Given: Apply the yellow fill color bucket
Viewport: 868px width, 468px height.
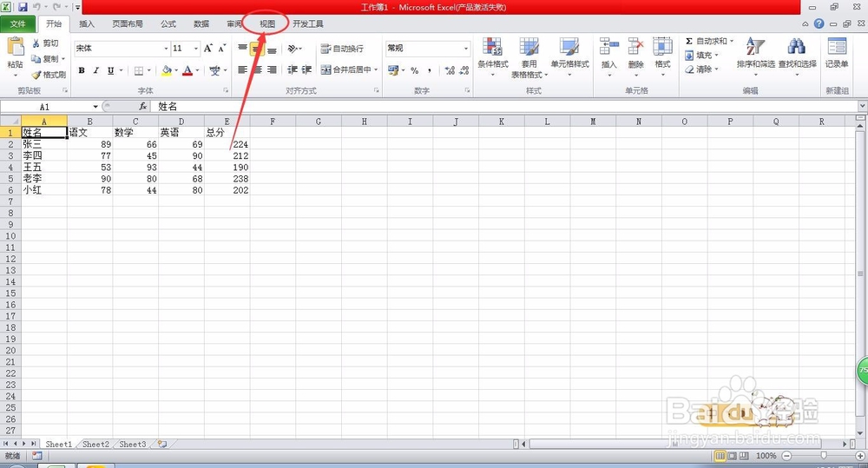Looking at the screenshot, I should [x=166, y=70].
